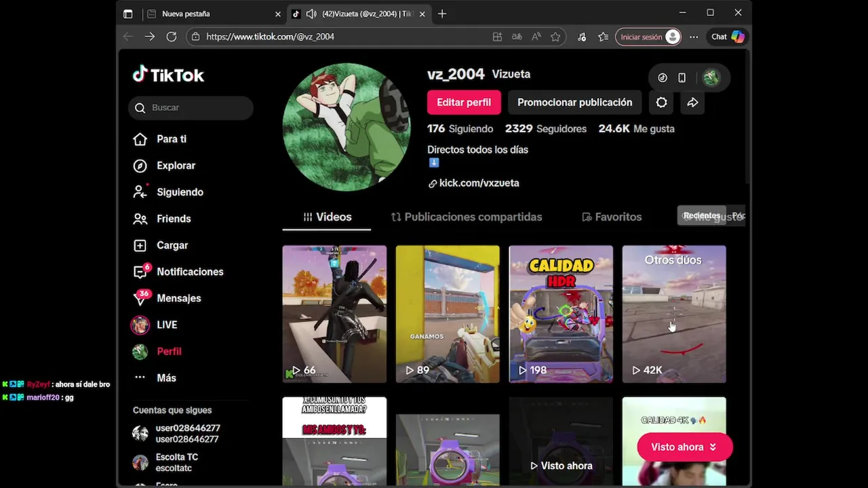Image resolution: width=868 pixels, height=488 pixels.
Task: Open Otros dúos video with 42K views
Action: click(x=674, y=314)
